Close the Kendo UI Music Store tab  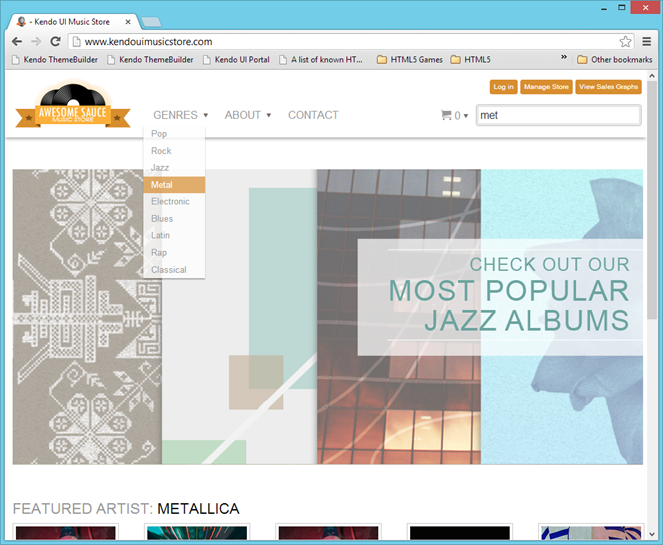click(x=128, y=22)
